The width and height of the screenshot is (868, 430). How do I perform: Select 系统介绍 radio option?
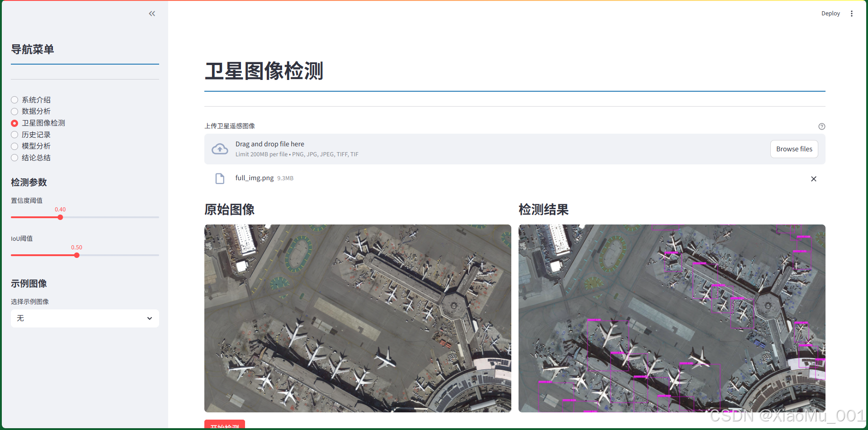coord(31,100)
